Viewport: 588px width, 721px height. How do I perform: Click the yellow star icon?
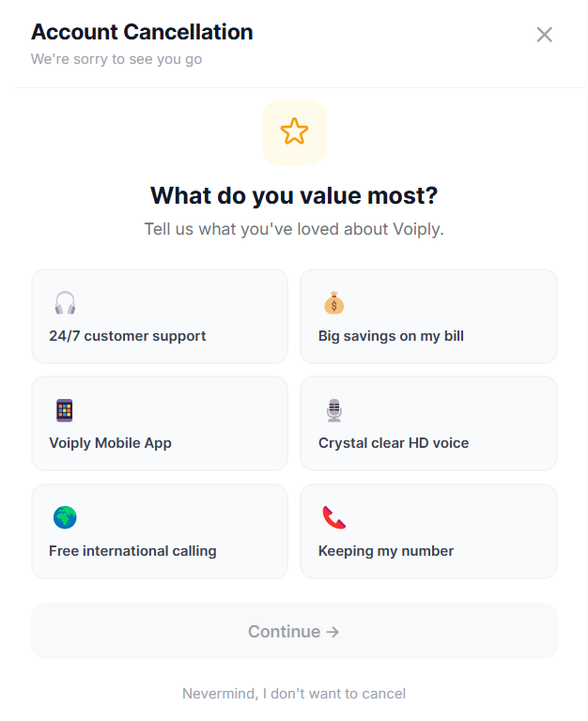click(x=294, y=131)
